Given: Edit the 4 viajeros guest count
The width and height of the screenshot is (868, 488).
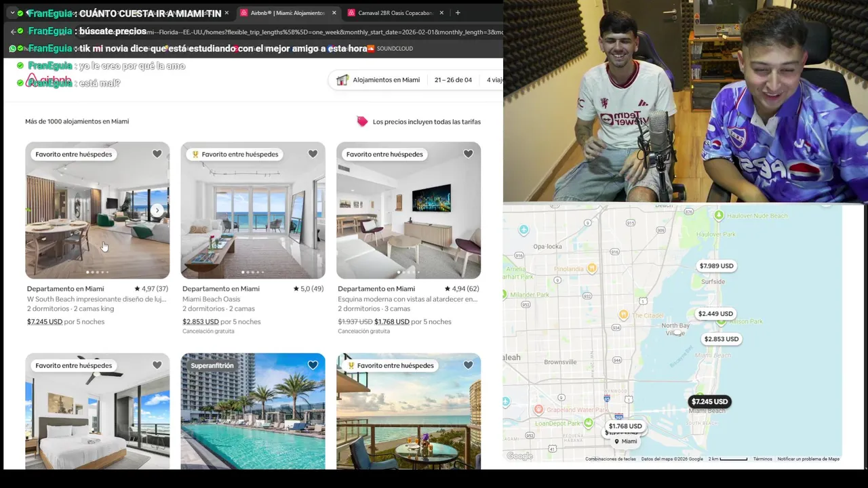Looking at the screenshot, I should tap(494, 80).
